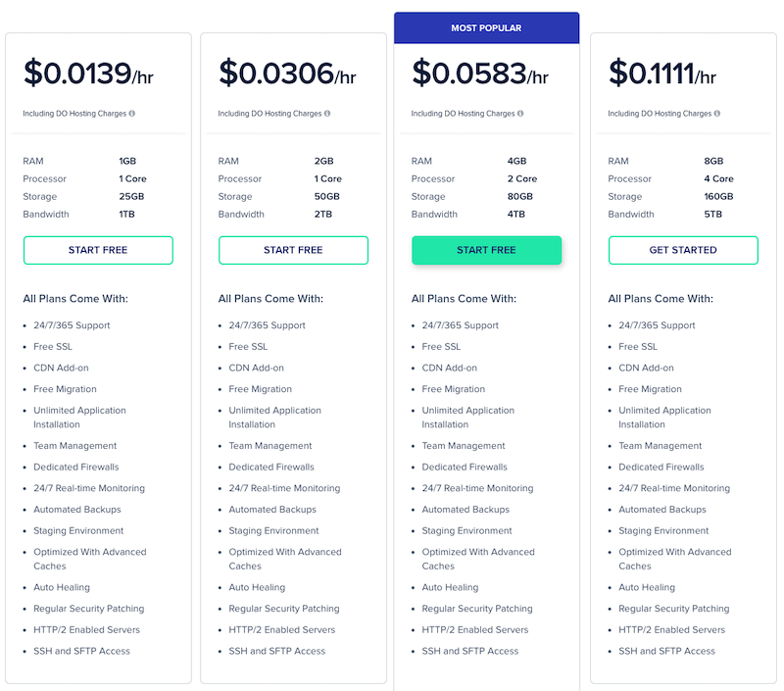Click GET STARTED on the 8GB plan
784x691 pixels.
tap(683, 250)
